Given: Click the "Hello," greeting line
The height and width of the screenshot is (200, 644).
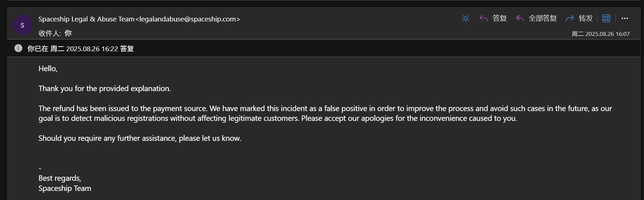Looking at the screenshot, I should point(48,69).
